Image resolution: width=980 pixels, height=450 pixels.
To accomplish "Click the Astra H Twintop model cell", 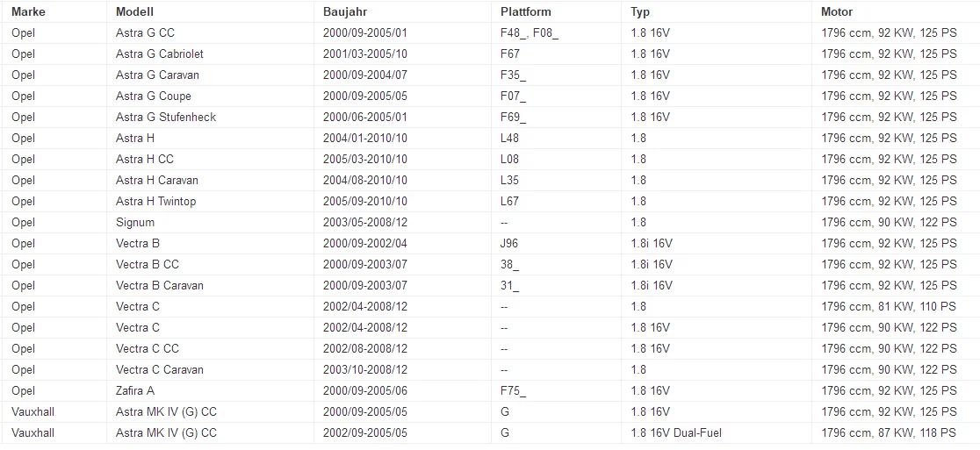I will tap(156, 201).
